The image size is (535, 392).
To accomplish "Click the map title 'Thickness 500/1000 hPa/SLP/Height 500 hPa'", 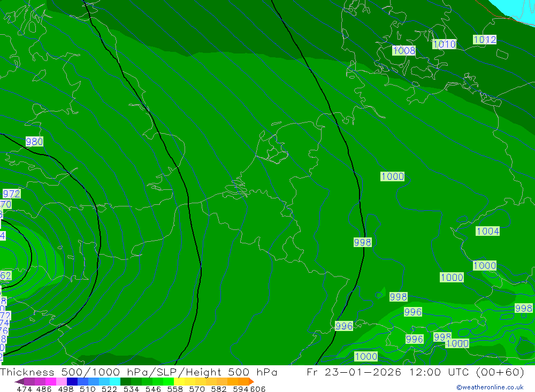I will [x=139, y=372].
